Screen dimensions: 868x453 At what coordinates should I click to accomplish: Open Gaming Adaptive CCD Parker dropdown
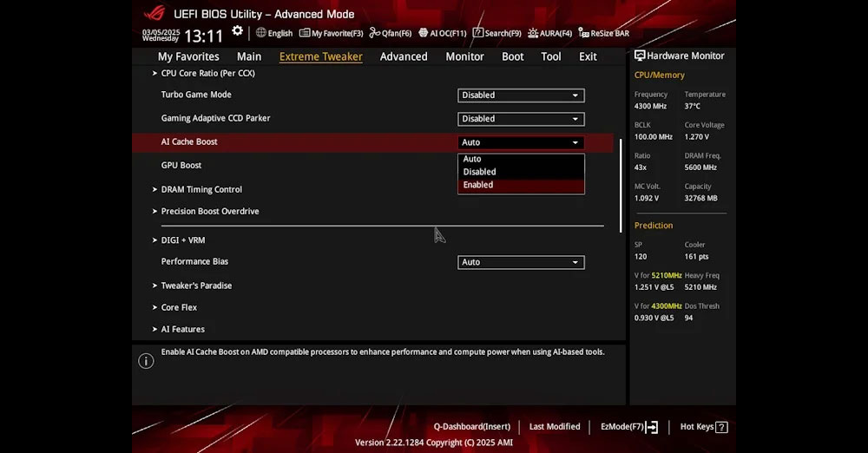pyautogui.click(x=521, y=119)
